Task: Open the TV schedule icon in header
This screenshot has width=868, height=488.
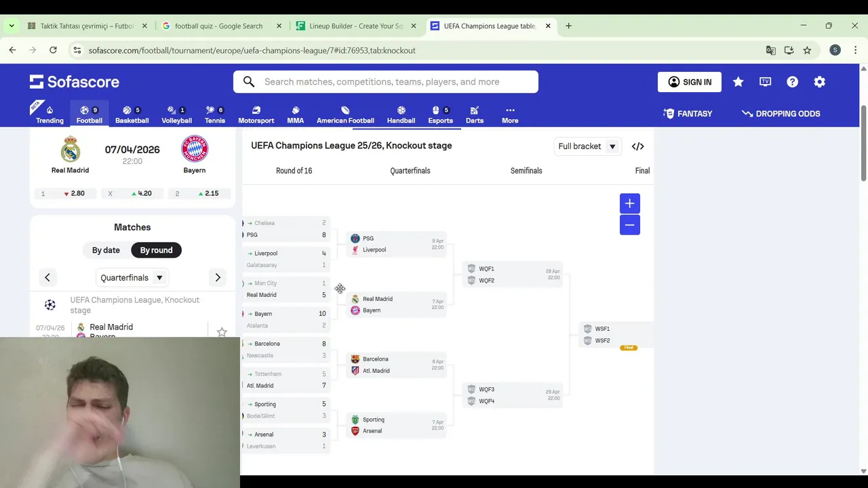Action: [x=766, y=82]
